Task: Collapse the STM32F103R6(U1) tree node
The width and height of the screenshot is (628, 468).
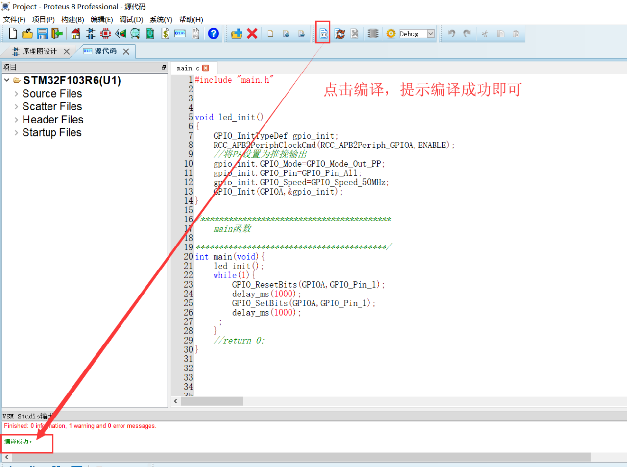Action: tap(7, 80)
